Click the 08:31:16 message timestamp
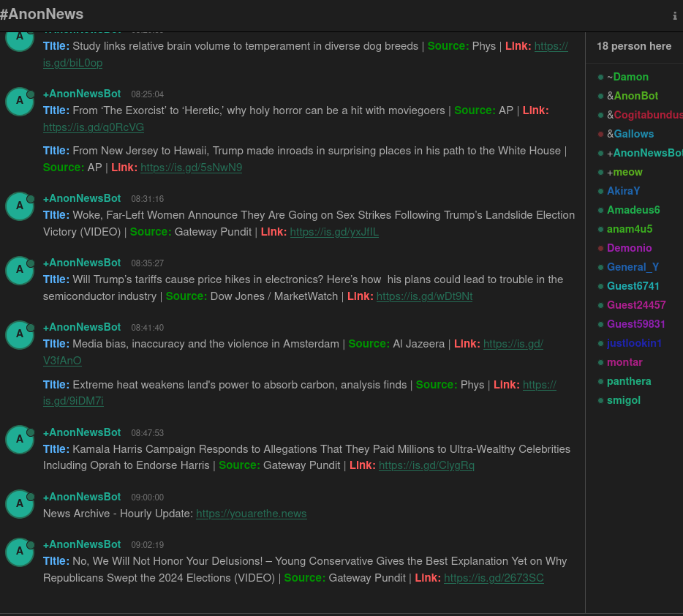The height and width of the screenshot is (616, 683). point(148,199)
